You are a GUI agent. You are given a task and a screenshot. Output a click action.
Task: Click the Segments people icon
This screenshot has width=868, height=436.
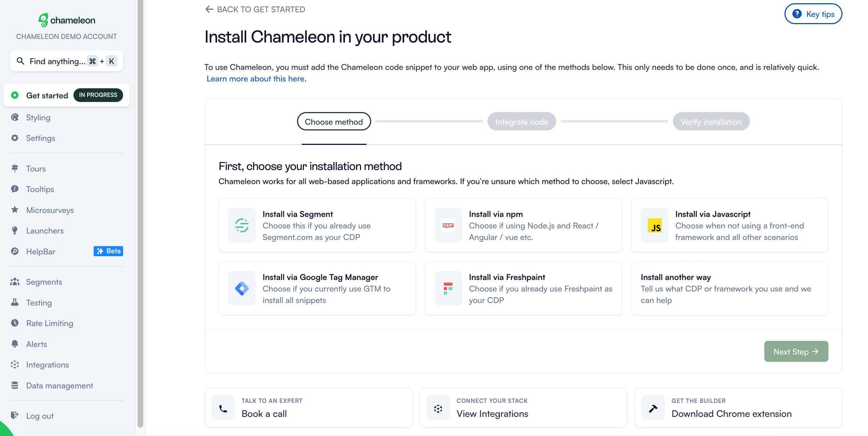point(15,282)
